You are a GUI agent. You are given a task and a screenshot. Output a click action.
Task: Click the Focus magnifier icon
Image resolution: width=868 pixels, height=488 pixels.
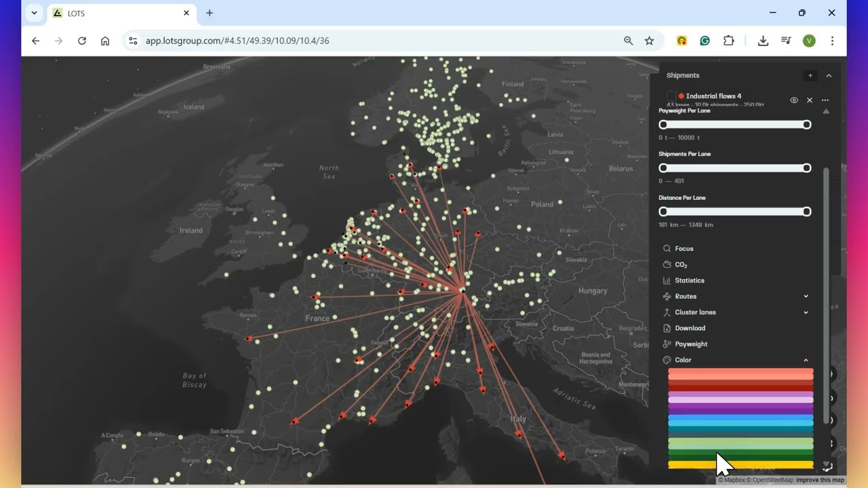pos(667,249)
